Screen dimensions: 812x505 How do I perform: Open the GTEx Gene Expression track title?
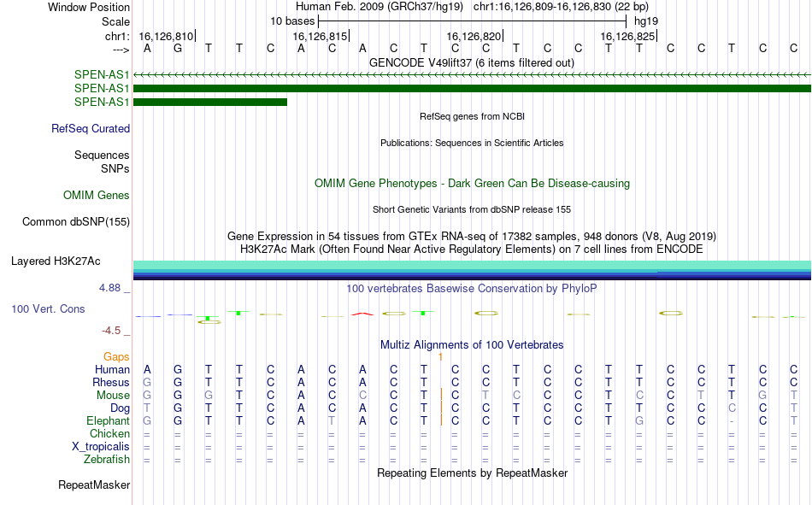472,236
